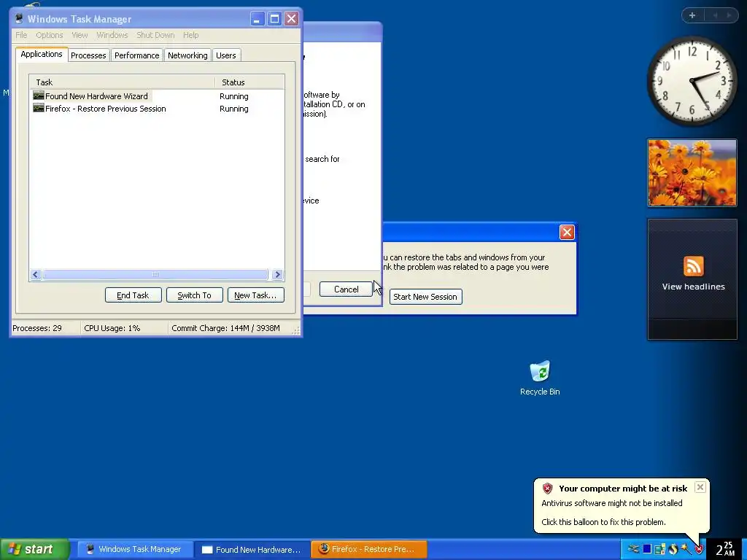Open the Windows menu in Task Manager
Image resolution: width=747 pixels, height=560 pixels.
coord(112,35)
